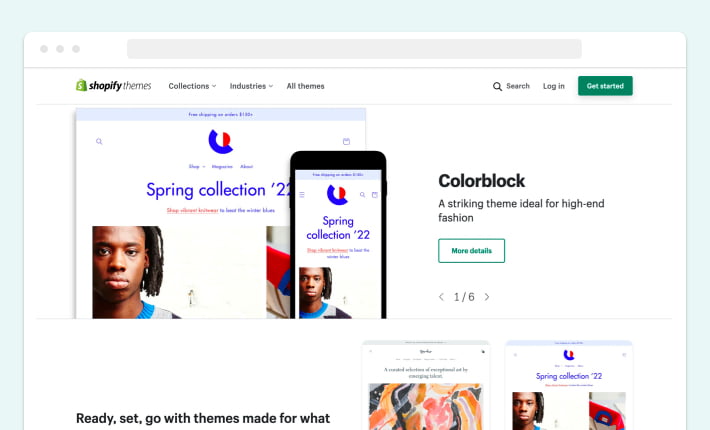The height and width of the screenshot is (430, 710).
Task: Click the browser address bar field
Action: [354, 49]
